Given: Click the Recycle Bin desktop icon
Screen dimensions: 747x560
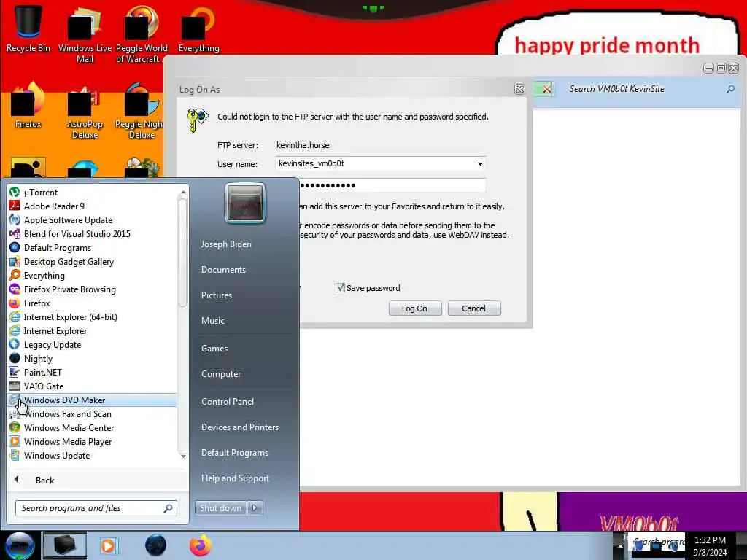Looking at the screenshot, I should click(28, 28).
